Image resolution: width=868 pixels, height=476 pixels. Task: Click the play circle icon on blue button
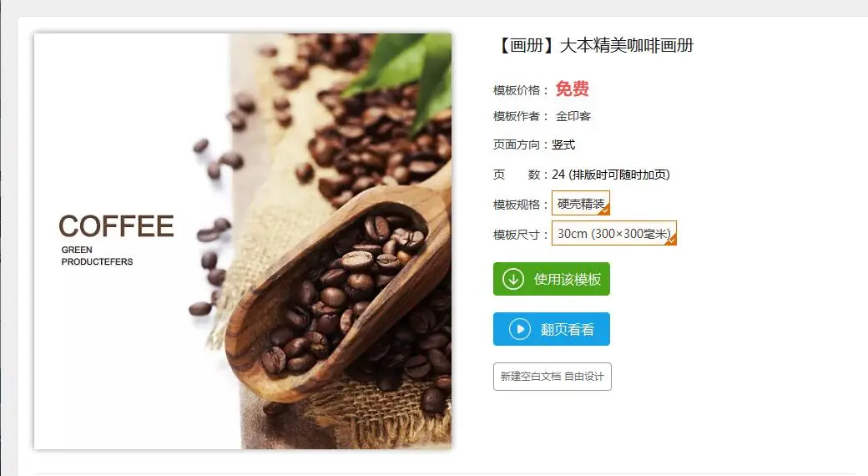[520, 329]
